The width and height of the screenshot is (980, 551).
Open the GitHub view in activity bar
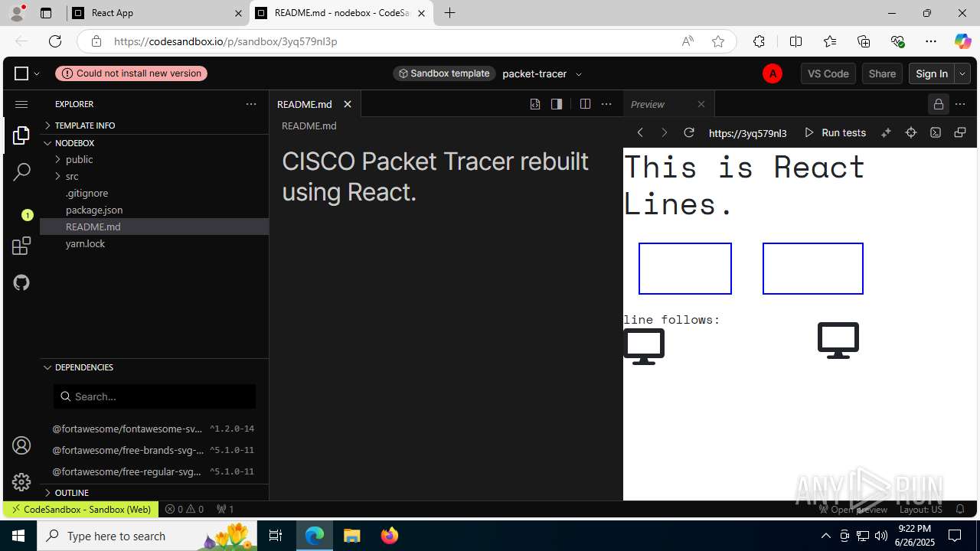pos(21,282)
